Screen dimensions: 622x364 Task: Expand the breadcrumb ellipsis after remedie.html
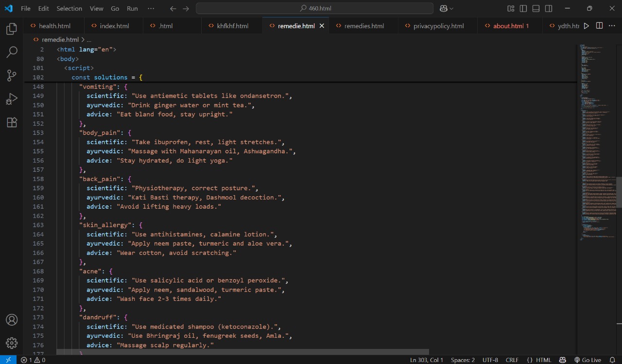pyautogui.click(x=89, y=40)
